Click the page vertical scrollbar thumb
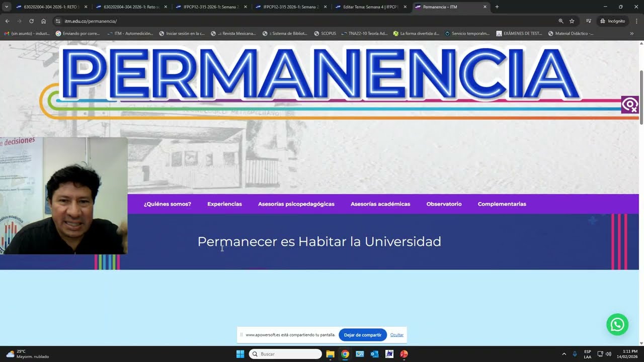 tap(641, 98)
